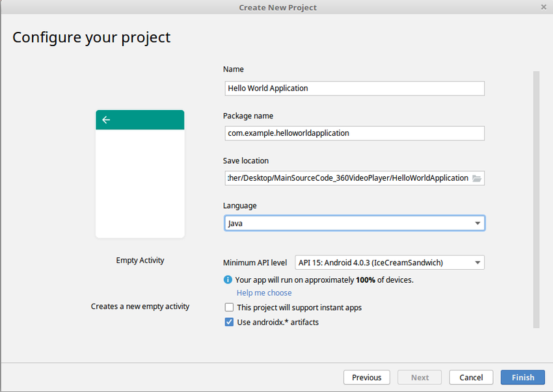Enable 'This project will support instant apps'
Viewport: 553px width, 392px height.
coord(229,307)
